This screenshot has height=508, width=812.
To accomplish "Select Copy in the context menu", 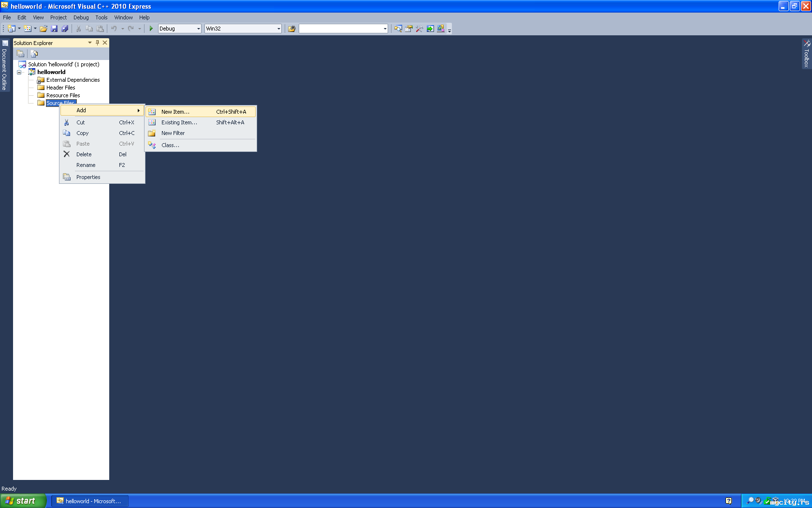I will coord(102,133).
